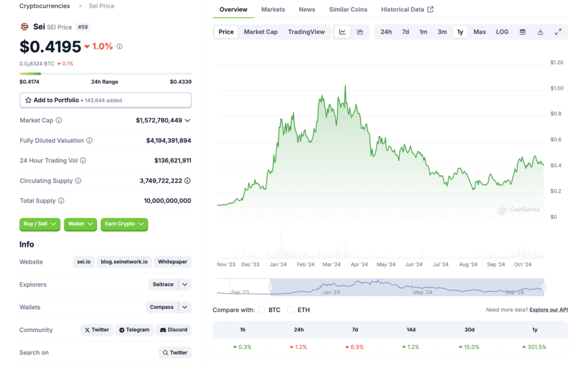Go to Cryptocurrencies breadcrumb
The width and height of the screenshot is (588, 369).
45,6
